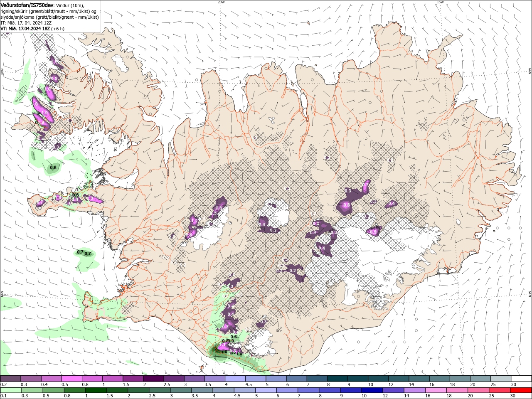Viewport: 532px width, 399px height.
Task: Select the 7–8 swatch on upper scale
Action: tap(316, 379)
